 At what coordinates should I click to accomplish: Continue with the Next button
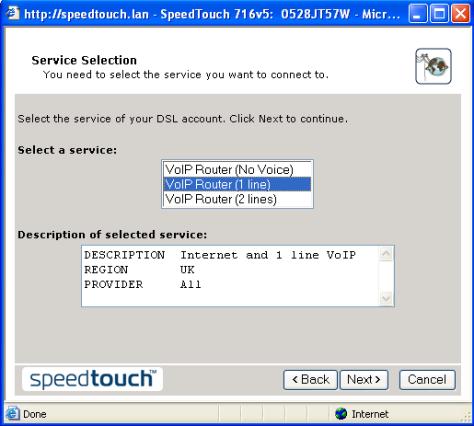pyautogui.click(x=364, y=380)
